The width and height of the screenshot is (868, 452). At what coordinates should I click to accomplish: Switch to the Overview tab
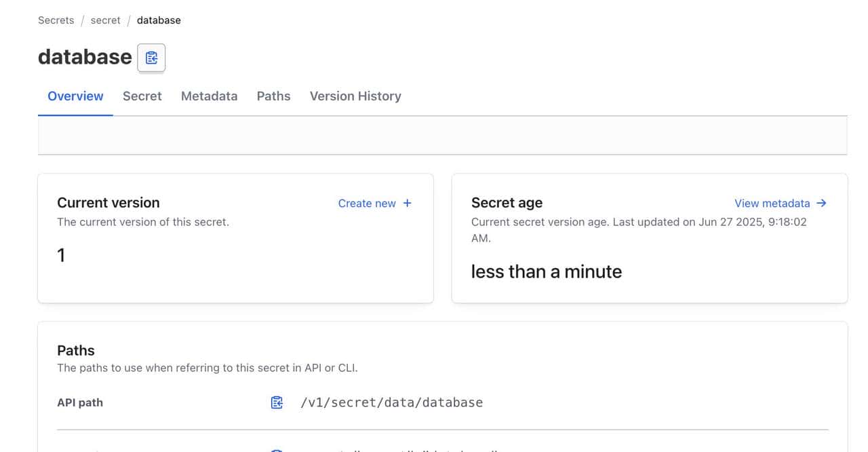75,96
